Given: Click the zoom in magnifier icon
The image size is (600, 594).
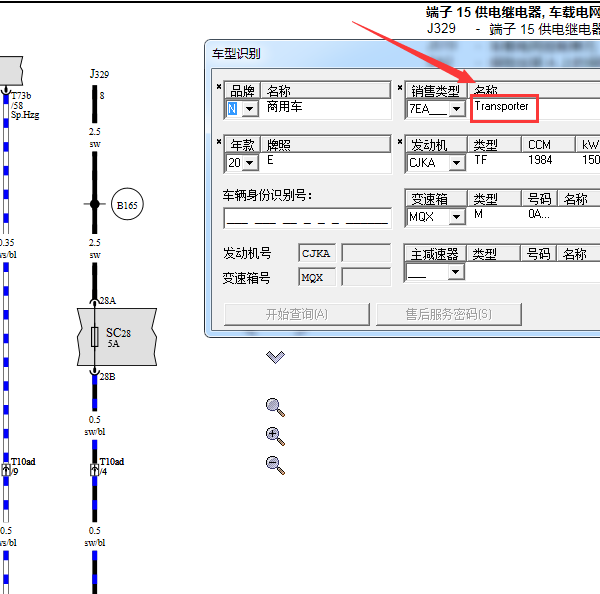Looking at the screenshot, I should (275, 437).
